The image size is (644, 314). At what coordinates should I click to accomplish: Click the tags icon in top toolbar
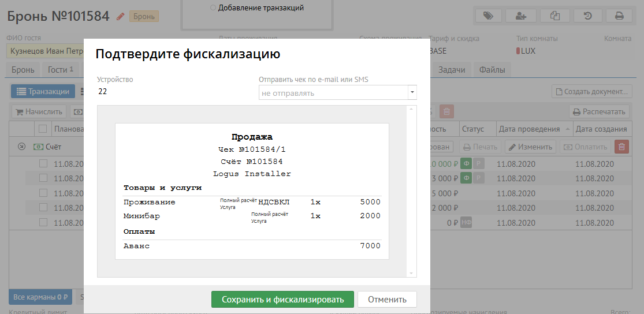point(489,16)
